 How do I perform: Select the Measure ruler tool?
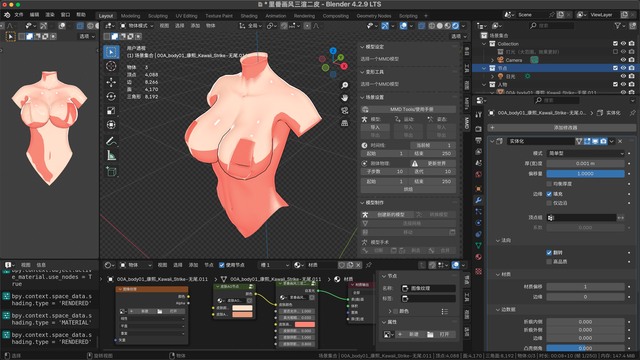tap(111, 156)
